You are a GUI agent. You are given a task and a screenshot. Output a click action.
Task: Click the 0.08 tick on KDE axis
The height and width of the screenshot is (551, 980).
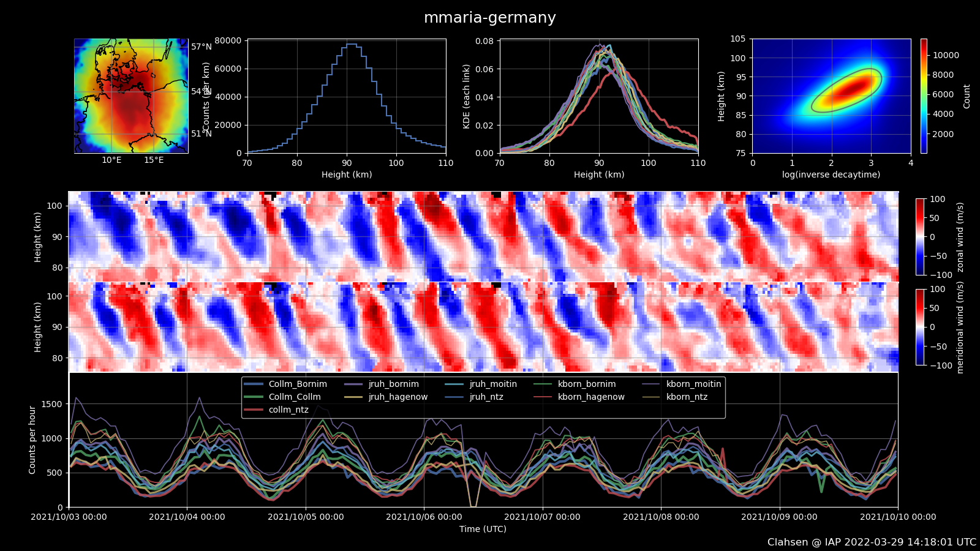[x=485, y=42]
